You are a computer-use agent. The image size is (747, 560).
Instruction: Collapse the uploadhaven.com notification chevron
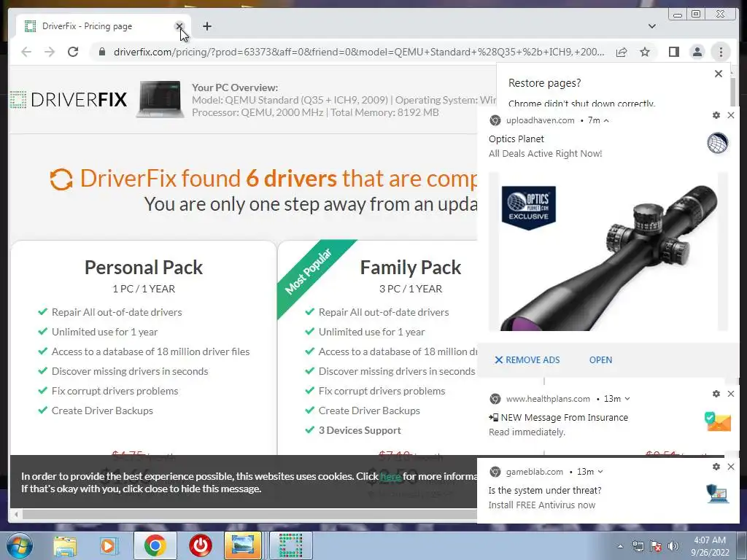(x=606, y=120)
